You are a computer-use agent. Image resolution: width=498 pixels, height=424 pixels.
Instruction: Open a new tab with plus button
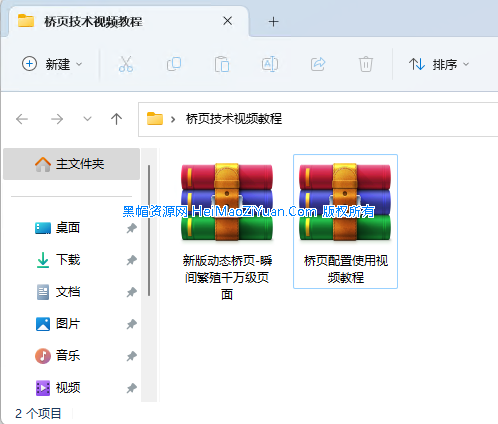click(273, 22)
